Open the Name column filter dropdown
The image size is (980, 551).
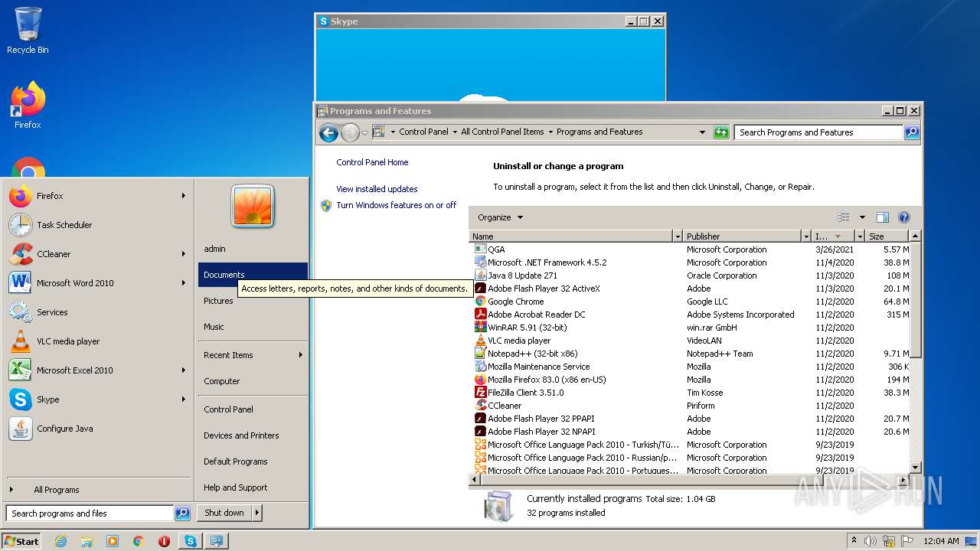(x=677, y=236)
